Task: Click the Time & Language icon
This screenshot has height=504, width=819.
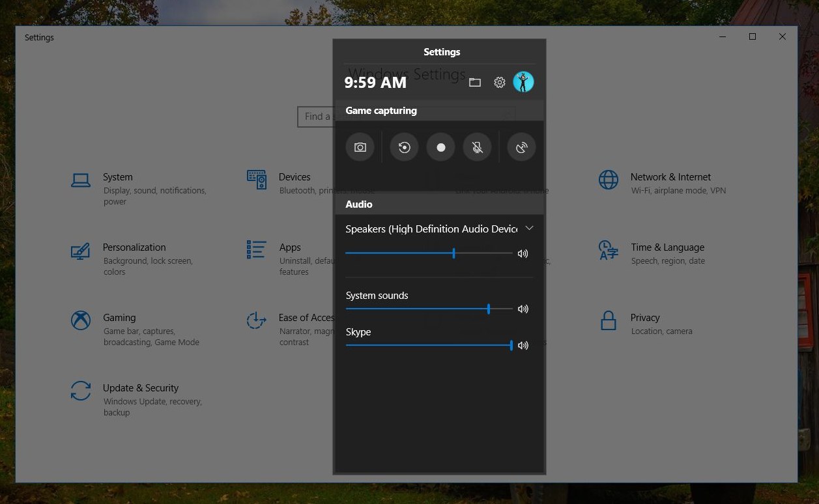Action: pyautogui.click(x=609, y=250)
